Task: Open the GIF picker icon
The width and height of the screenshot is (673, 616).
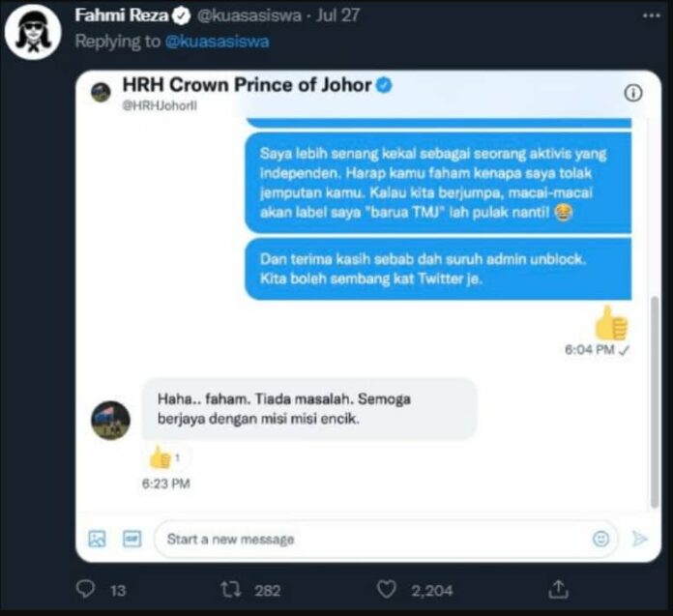Action: point(132,539)
